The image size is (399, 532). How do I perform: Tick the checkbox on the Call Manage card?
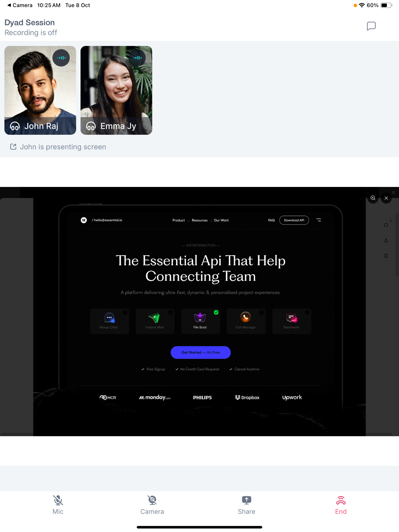point(262,312)
